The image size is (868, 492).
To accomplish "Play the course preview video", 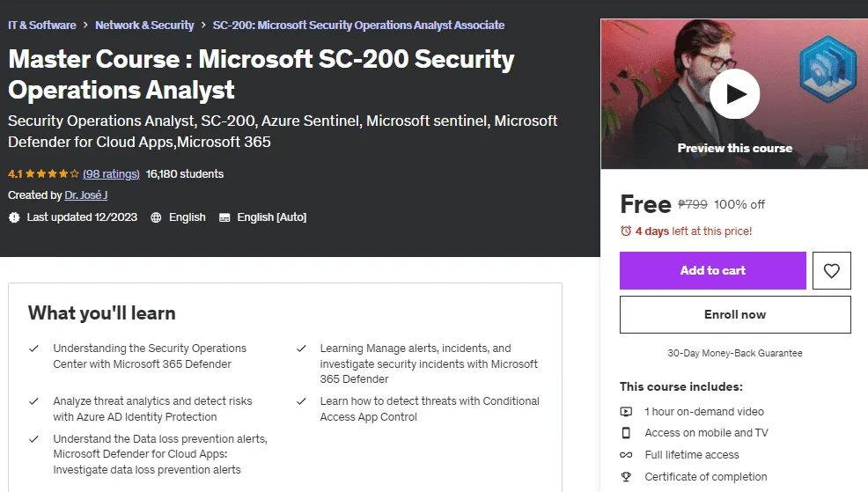I will pyautogui.click(x=734, y=94).
